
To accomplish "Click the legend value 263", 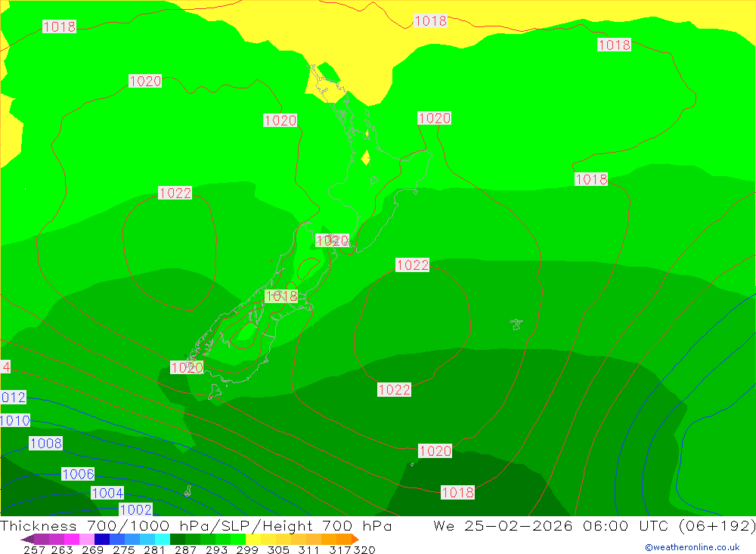I will pos(62,549).
